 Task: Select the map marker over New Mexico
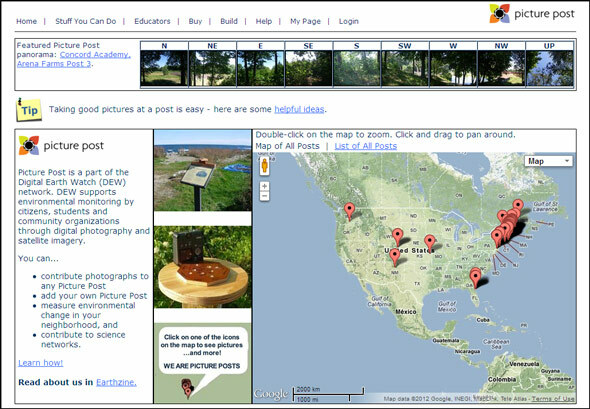(x=394, y=258)
